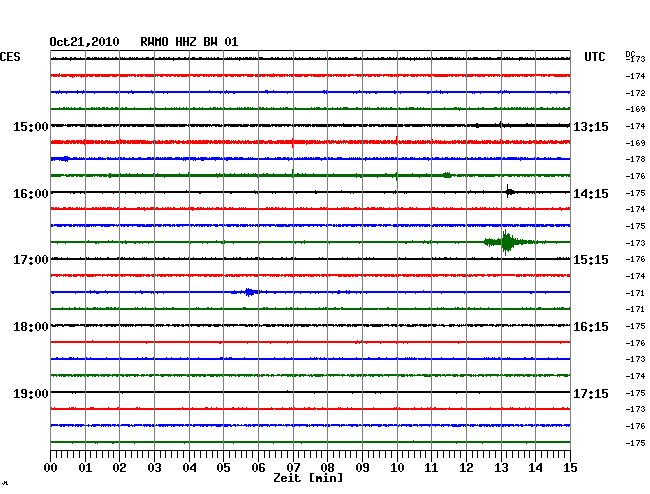Image resolution: width=650 pixels, height=494 pixels.
Task: Click minute 01 on the time axis
Action: 85,468
